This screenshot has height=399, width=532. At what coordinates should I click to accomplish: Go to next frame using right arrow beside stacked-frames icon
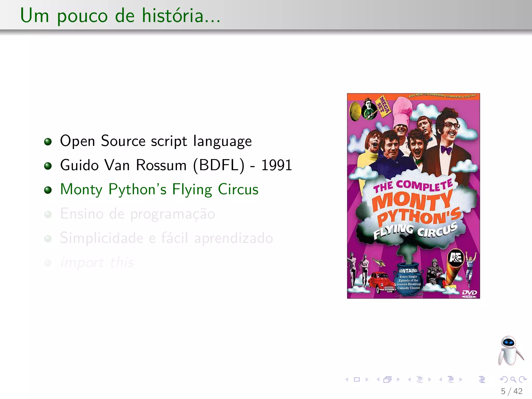[x=398, y=380]
